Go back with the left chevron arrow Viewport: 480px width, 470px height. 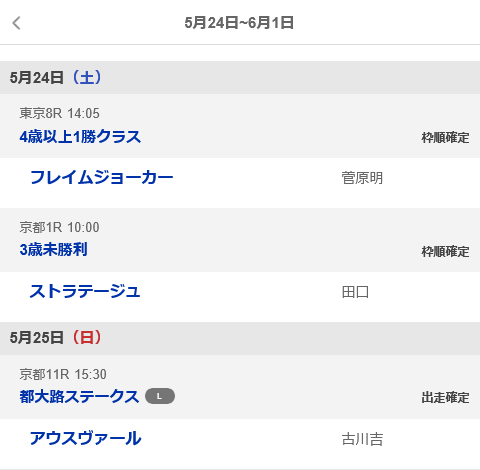pos(16,23)
